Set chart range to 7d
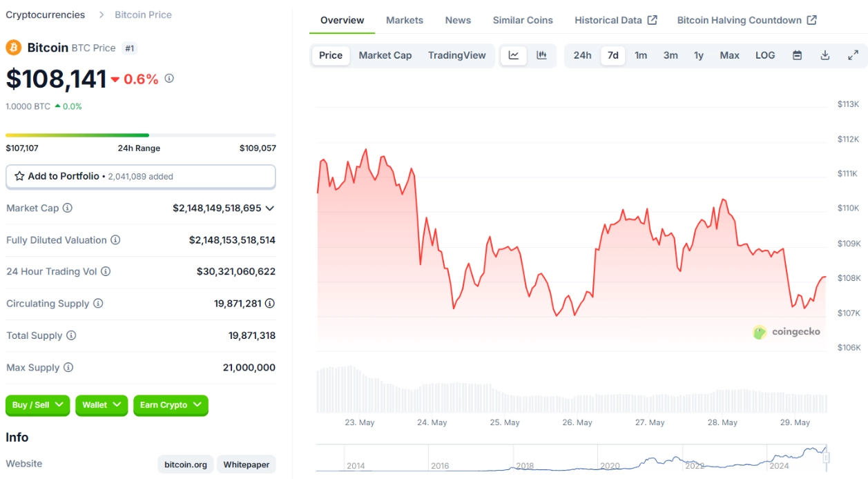This screenshot has height=479, width=868. tap(613, 55)
